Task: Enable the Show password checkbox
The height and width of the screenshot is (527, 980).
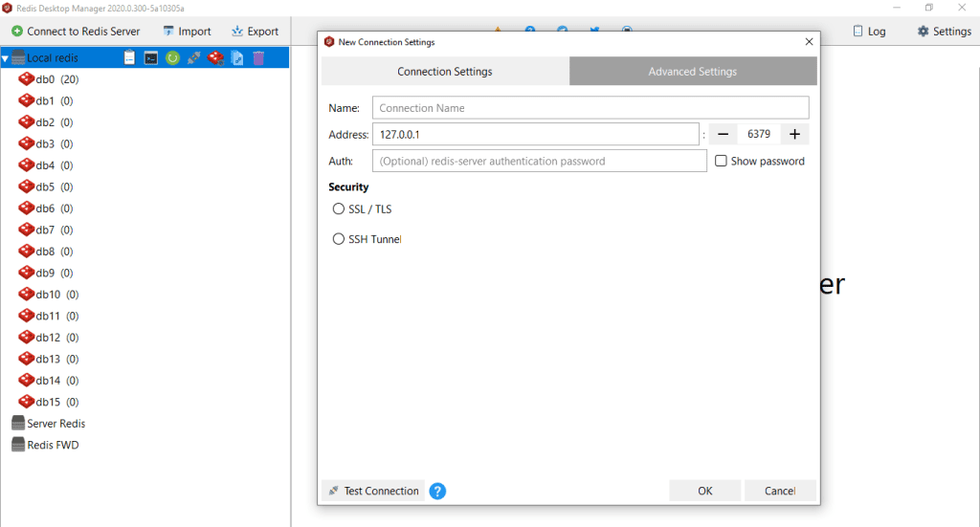Action: (x=721, y=161)
